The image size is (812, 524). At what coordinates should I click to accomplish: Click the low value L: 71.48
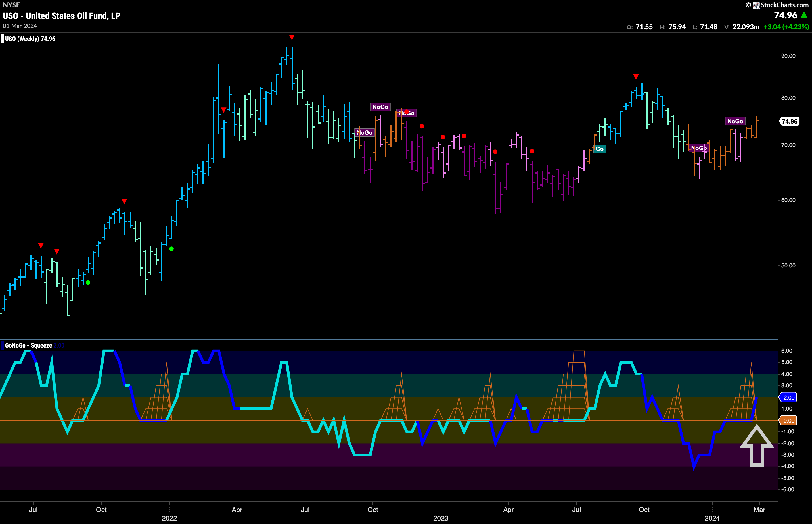coord(705,27)
